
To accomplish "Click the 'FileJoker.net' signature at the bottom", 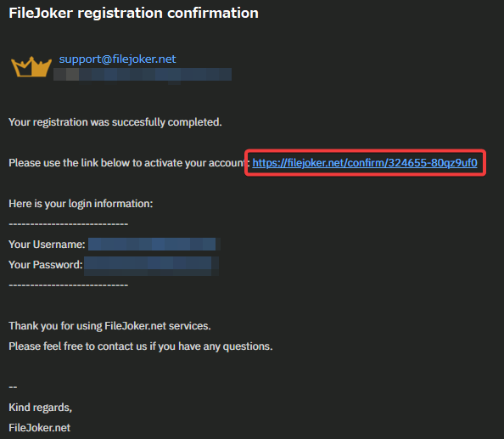I will (40, 428).
